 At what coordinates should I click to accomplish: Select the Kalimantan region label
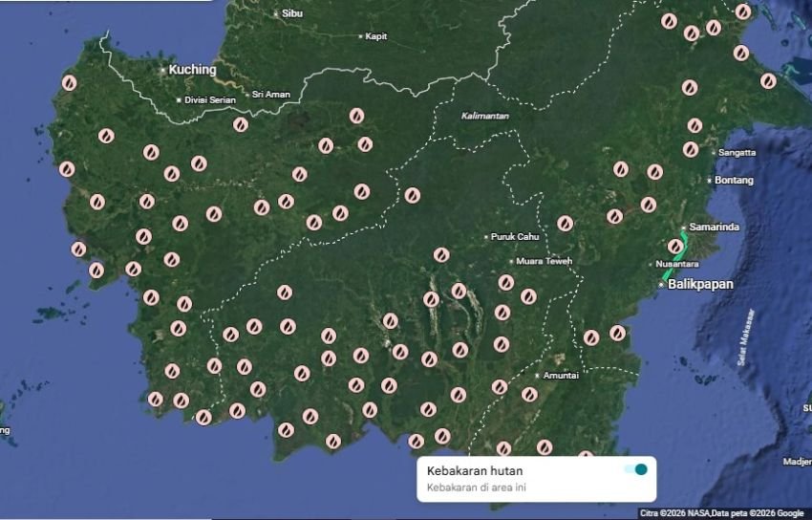(484, 116)
